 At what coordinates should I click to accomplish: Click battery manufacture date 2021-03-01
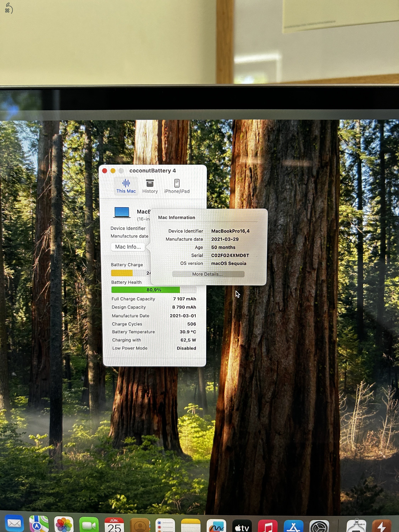pyautogui.click(x=183, y=315)
